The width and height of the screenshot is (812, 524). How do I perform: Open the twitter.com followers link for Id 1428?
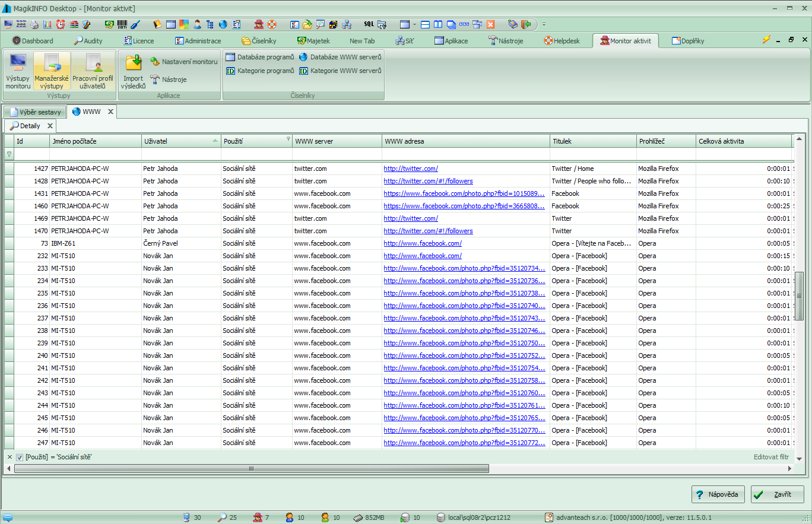click(x=428, y=181)
